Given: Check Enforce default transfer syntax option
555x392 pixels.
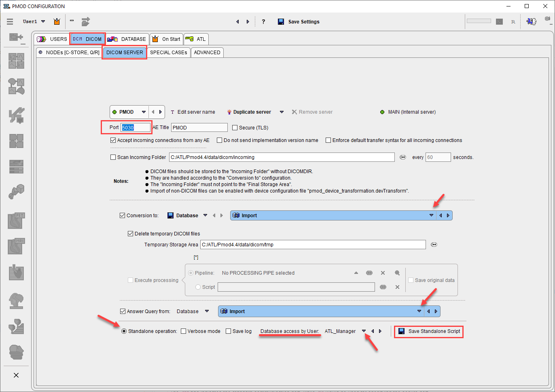Looking at the screenshot, I should pos(328,140).
